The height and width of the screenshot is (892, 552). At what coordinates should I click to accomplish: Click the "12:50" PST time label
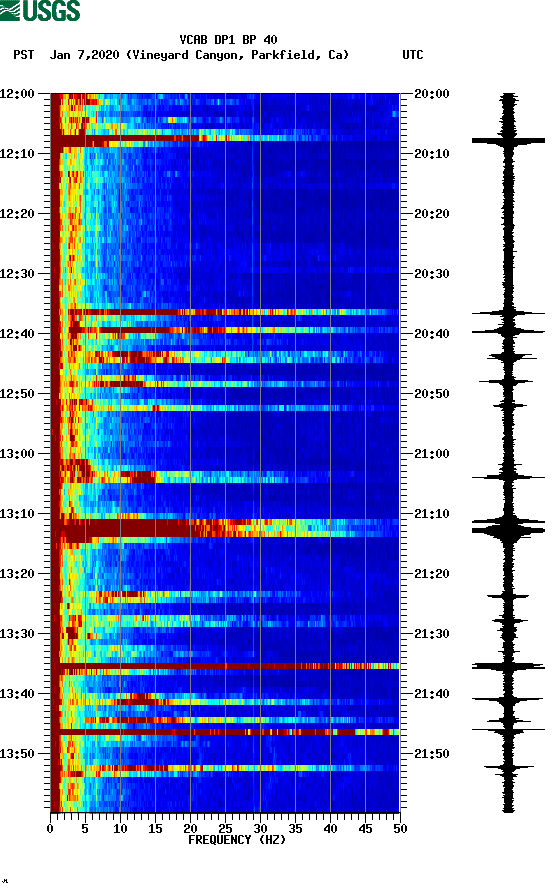pyautogui.click(x=17, y=394)
